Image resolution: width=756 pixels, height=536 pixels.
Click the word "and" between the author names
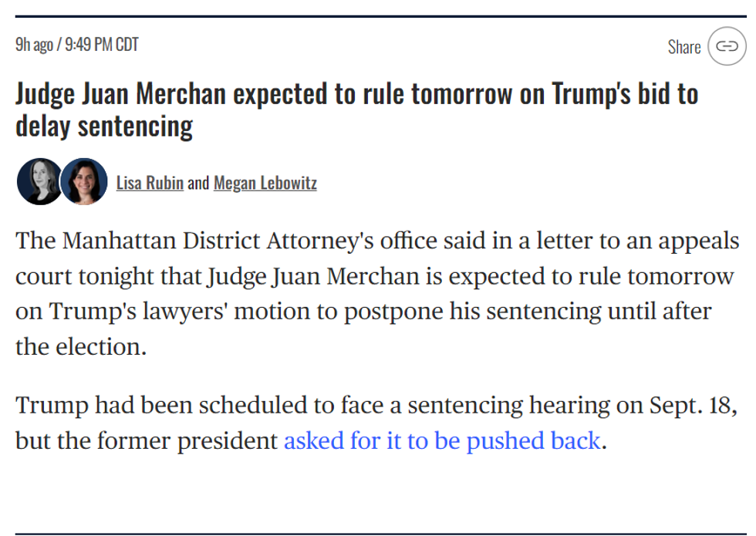[x=198, y=183]
